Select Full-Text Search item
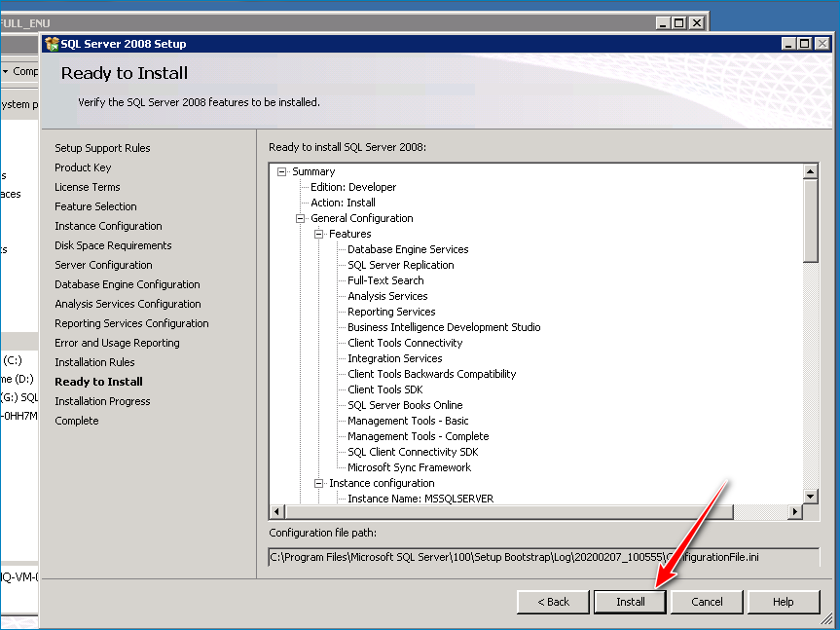 (x=385, y=280)
